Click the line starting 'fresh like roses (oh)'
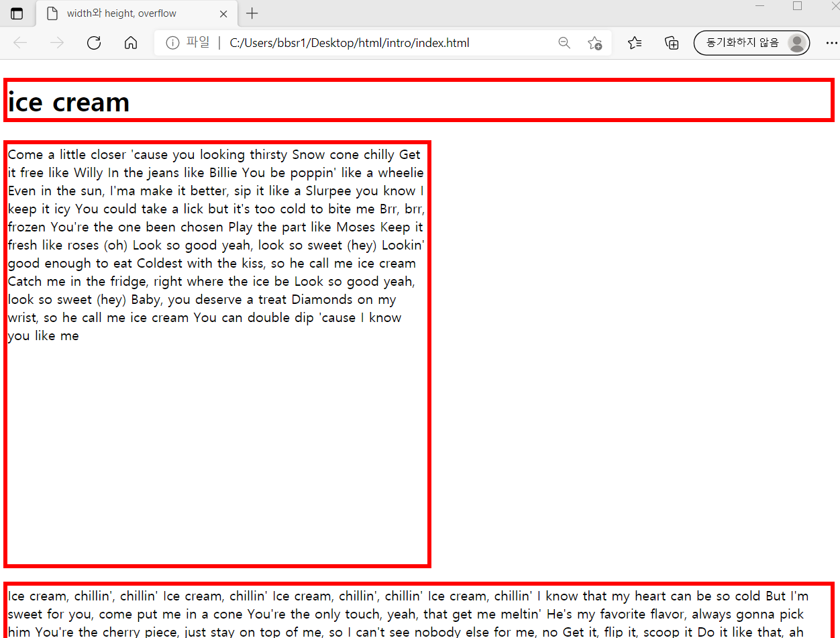Viewport: 840px width, 638px height. pyautogui.click(x=215, y=245)
